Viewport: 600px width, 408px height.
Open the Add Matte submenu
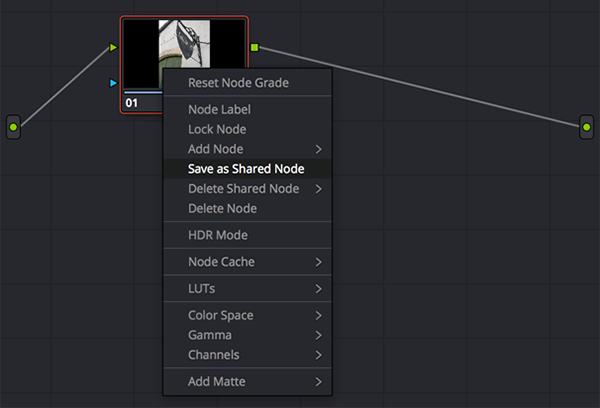[x=248, y=382]
